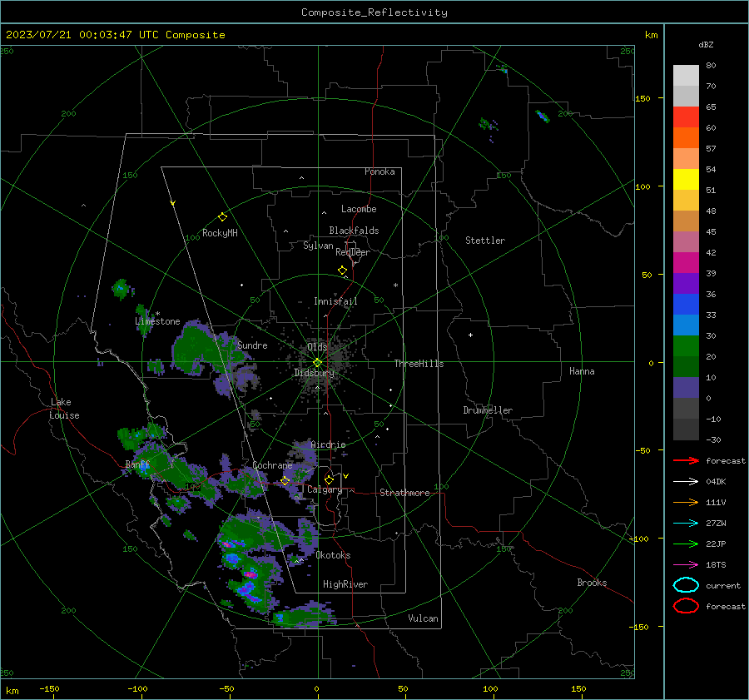Click the red forecast arrow in legend
This screenshot has width=749, height=700.
pyautogui.click(x=686, y=460)
